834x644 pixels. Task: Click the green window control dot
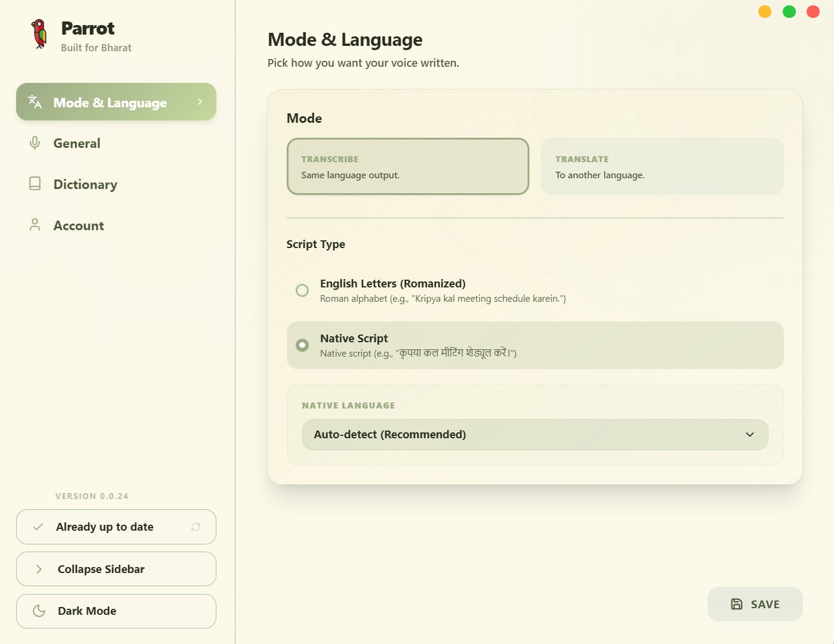pos(789,12)
